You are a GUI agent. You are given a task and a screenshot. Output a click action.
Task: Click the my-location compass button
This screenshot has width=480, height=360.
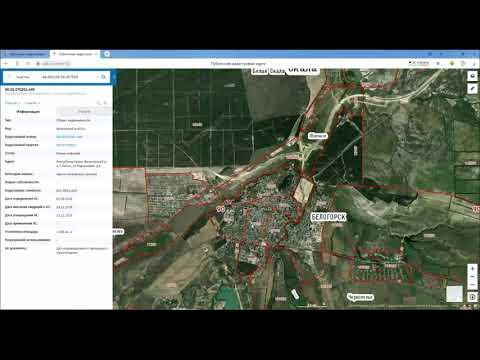(472, 297)
